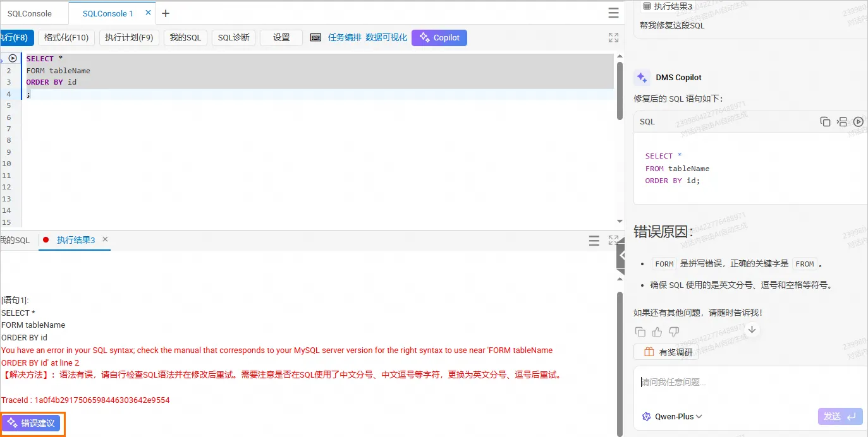Open Qwen-Plus model dropdown
The width and height of the screenshot is (868, 437).
pos(673,416)
